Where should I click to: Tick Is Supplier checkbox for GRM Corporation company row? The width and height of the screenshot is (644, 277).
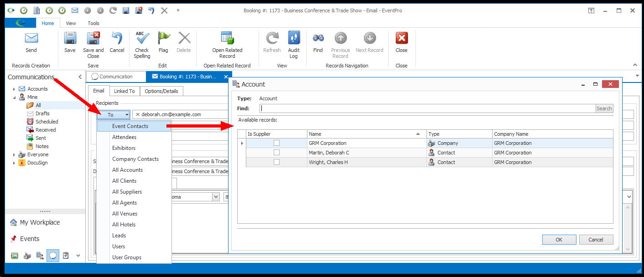tap(276, 143)
